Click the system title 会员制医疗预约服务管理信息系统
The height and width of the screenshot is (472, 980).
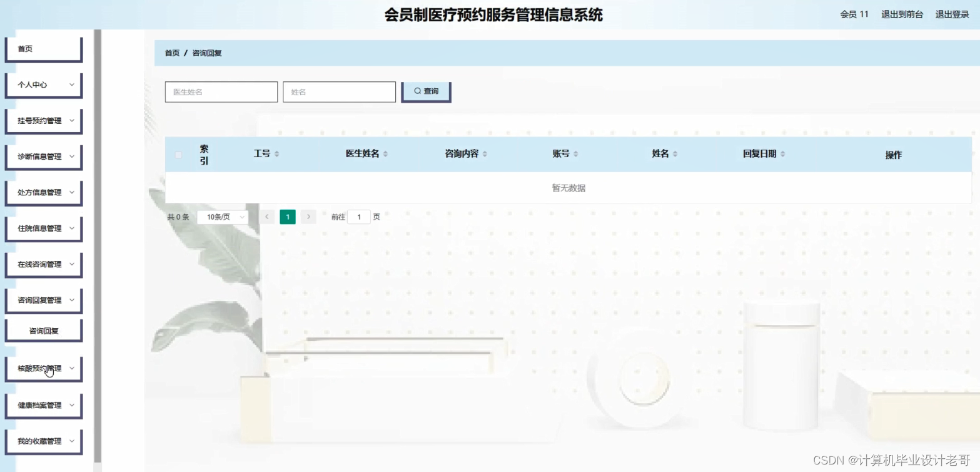tap(493, 15)
